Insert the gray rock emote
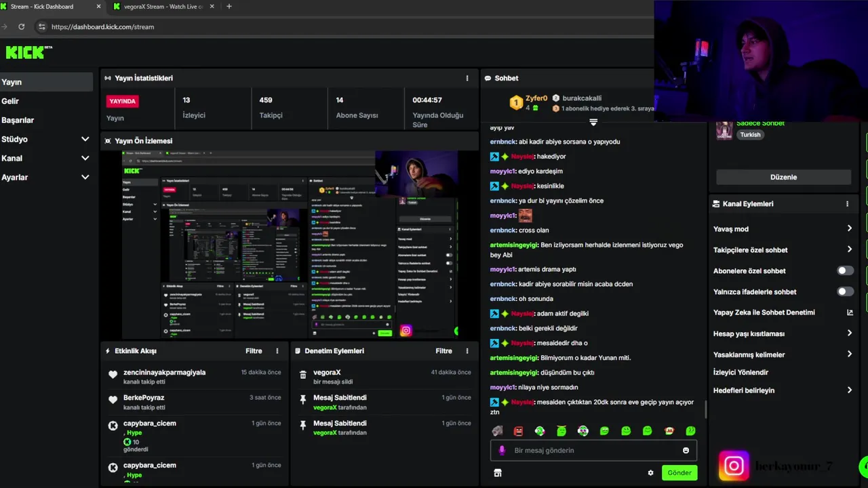This screenshot has height=488, width=868. [497, 431]
